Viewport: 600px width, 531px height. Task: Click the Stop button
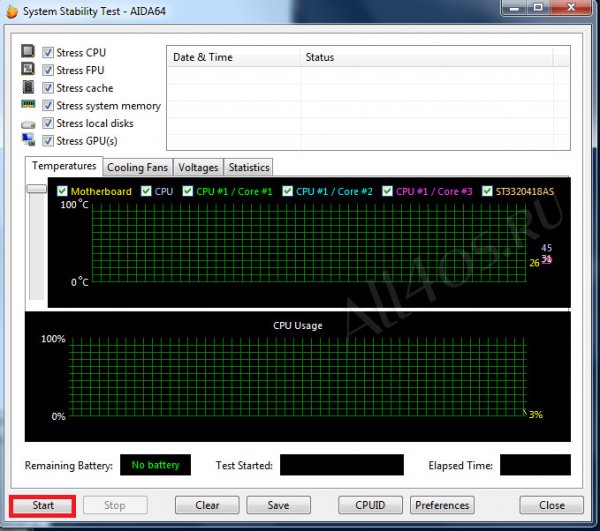tap(115, 505)
